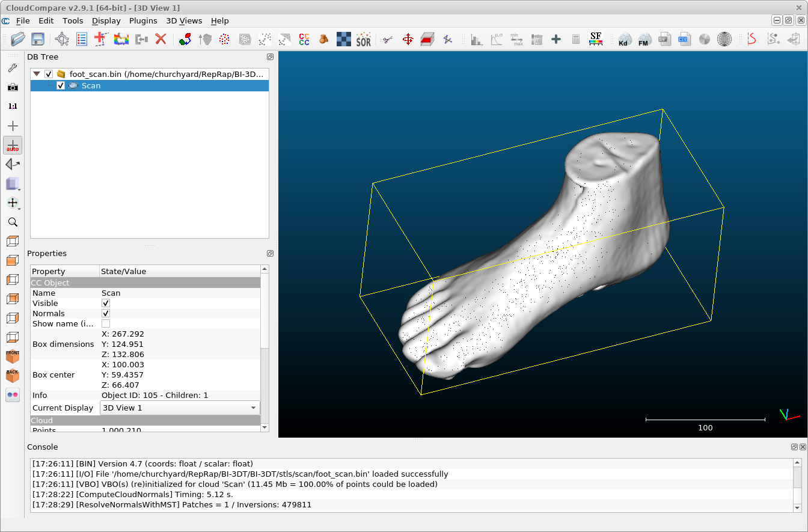The width and height of the screenshot is (808, 532).
Task: Click the console line 'ResolveNormalsWithMST'
Action: [171, 505]
